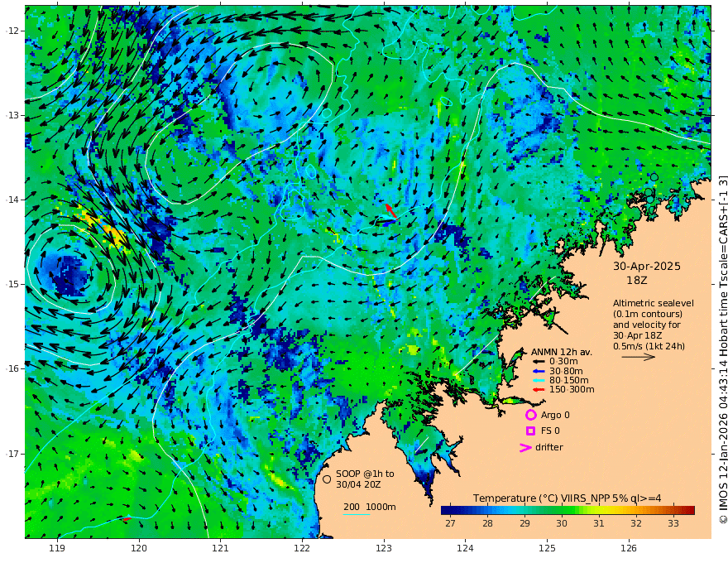The image size is (728, 563).
Task: Click the magenta drifter arrowhead symbol
Action: pos(525,448)
